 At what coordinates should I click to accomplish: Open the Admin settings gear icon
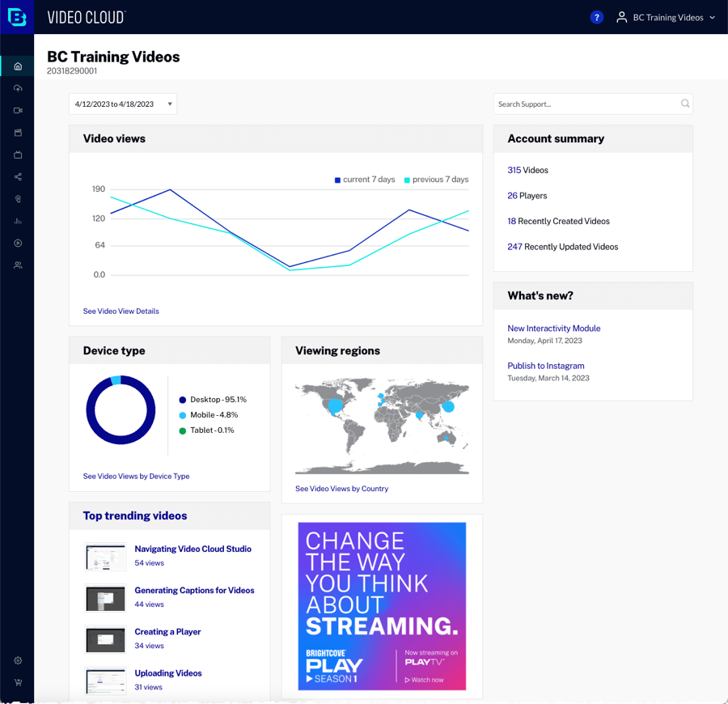[18, 660]
